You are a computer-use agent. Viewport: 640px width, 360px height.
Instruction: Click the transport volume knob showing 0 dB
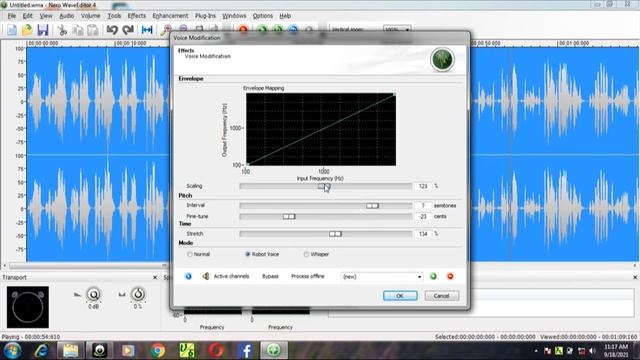[x=93, y=294]
